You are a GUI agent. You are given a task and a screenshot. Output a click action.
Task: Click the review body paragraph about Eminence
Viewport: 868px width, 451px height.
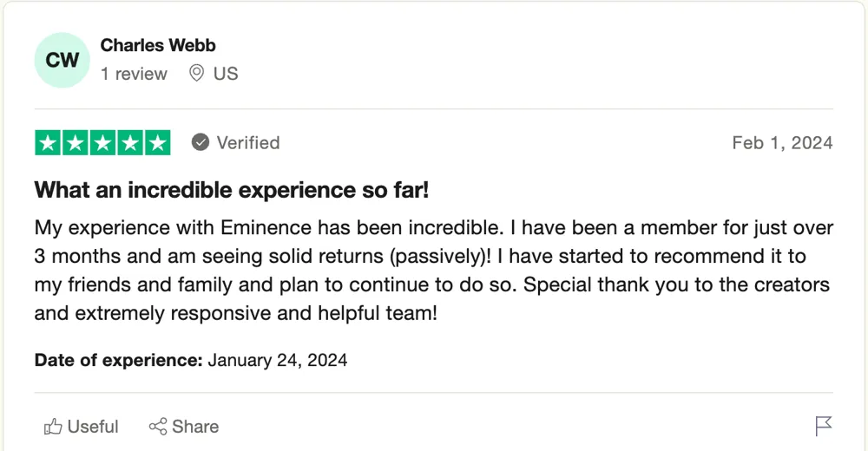(433, 270)
